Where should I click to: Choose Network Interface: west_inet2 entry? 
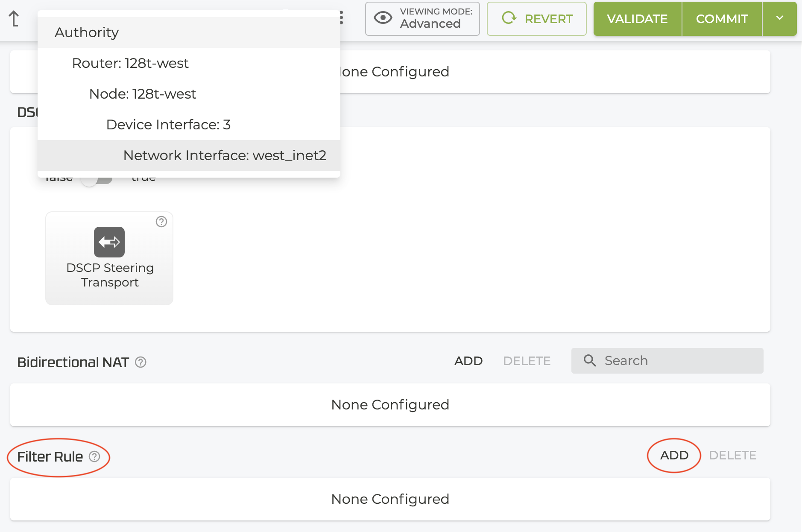[225, 155]
